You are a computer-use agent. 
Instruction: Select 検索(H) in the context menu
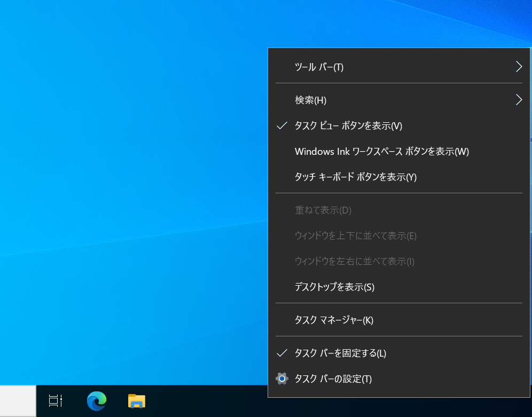pyautogui.click(x=310, y=100)
